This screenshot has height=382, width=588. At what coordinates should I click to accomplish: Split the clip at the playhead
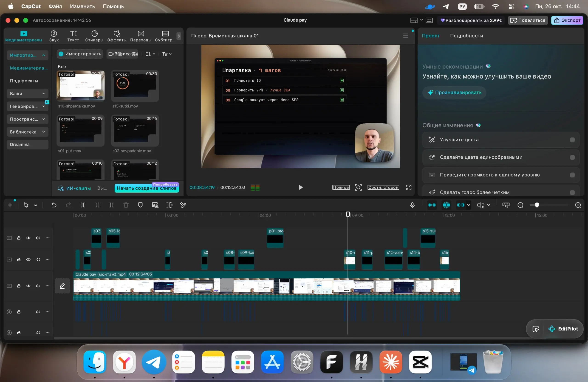click(x=83, y=205)
